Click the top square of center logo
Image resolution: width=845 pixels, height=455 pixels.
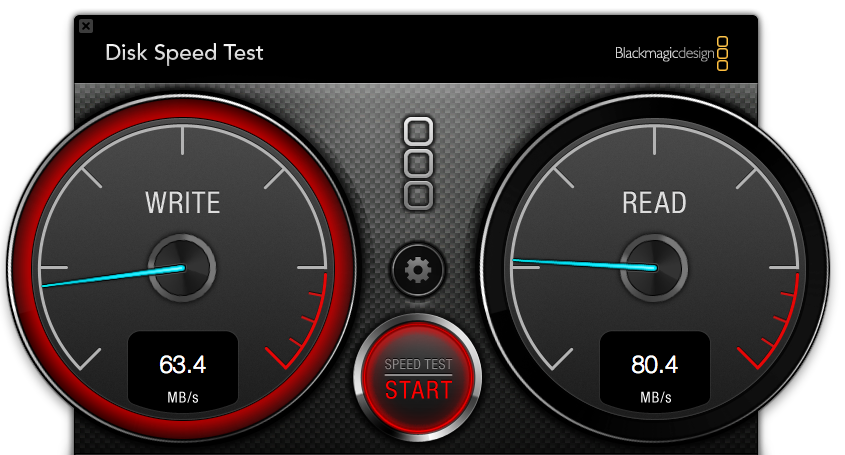419,131
